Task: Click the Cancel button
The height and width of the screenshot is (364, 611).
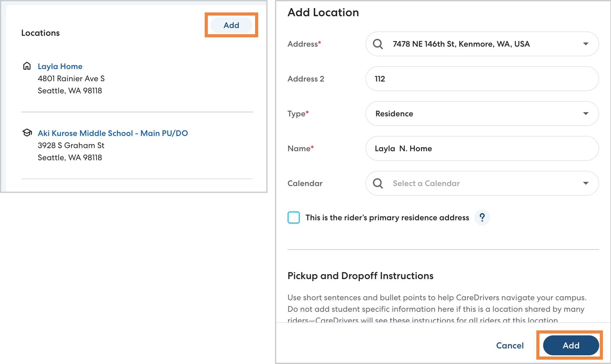Action: [x=510, y=345]
